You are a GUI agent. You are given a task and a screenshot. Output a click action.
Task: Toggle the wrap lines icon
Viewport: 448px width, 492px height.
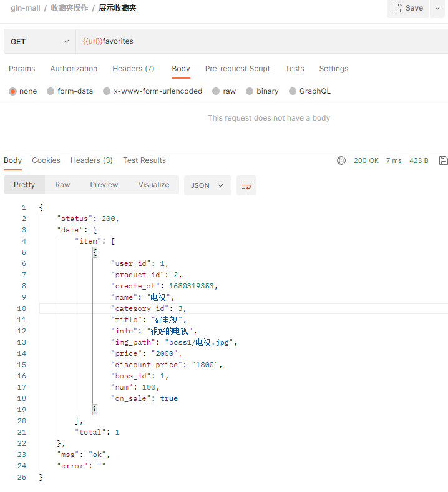tap(246, 185)
